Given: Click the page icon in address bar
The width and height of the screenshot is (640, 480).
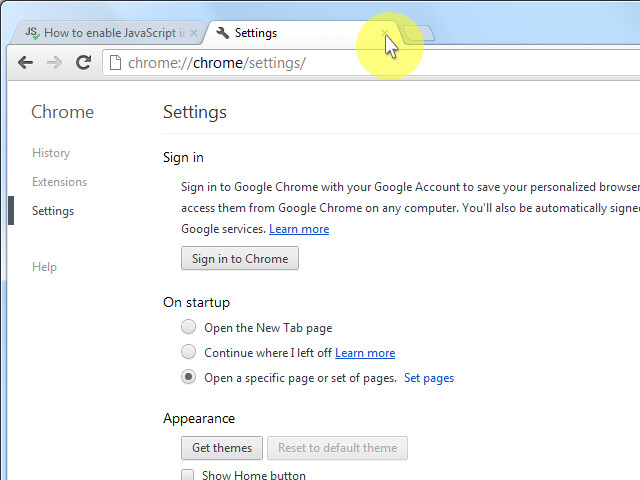Looking at the screenshot, I should coord(115,63).
